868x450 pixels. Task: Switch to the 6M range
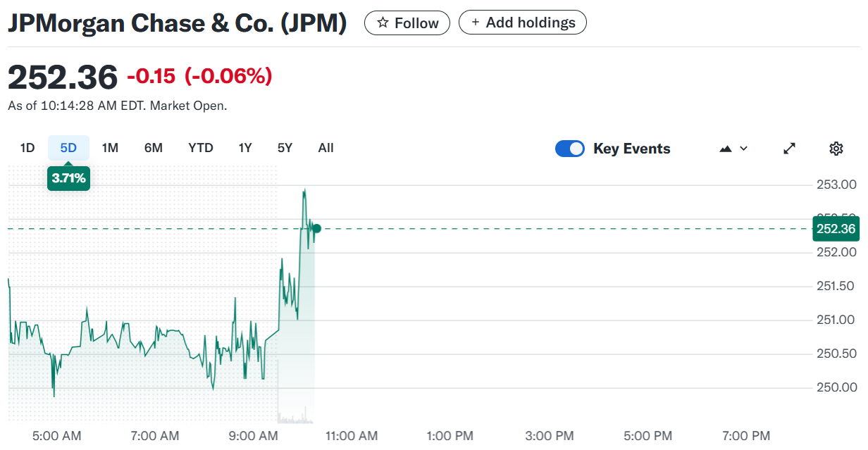154,148
